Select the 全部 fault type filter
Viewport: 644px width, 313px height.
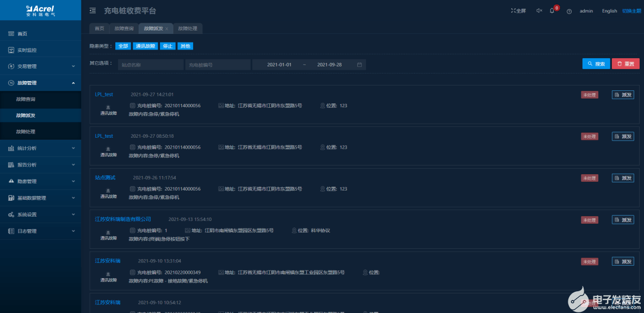coord(123,46)
